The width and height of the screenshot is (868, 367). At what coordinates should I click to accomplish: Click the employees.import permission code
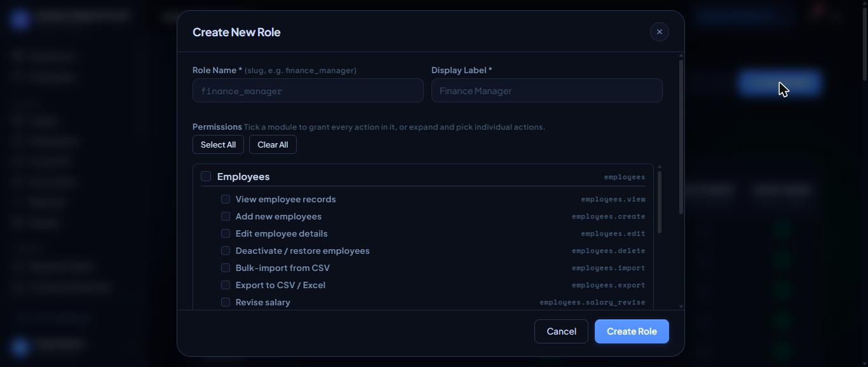608,268
